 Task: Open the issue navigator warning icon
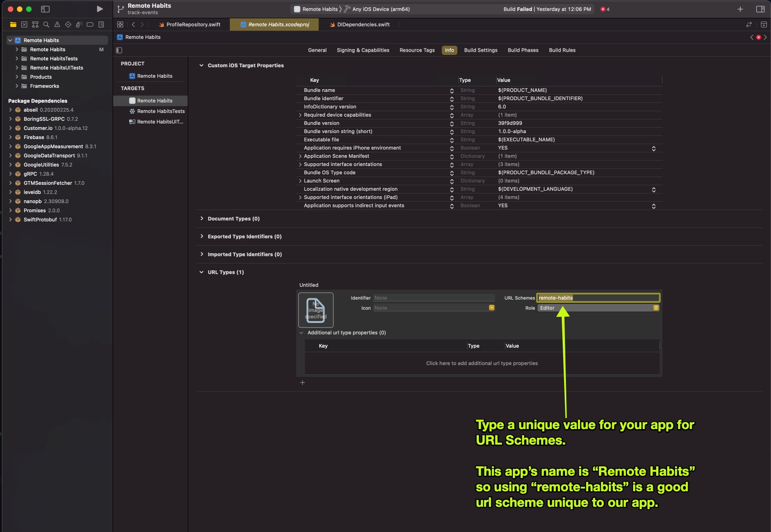click(x=57, y=24)
